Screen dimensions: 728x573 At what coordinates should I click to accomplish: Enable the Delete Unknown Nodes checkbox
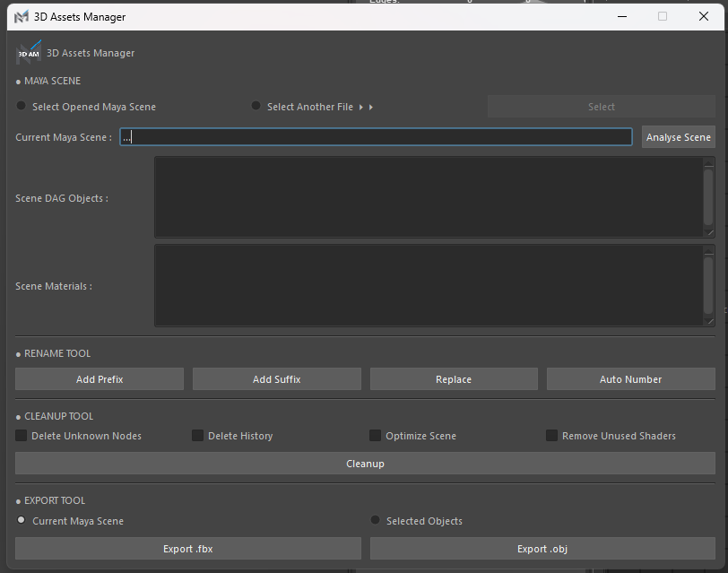point(21,435)
